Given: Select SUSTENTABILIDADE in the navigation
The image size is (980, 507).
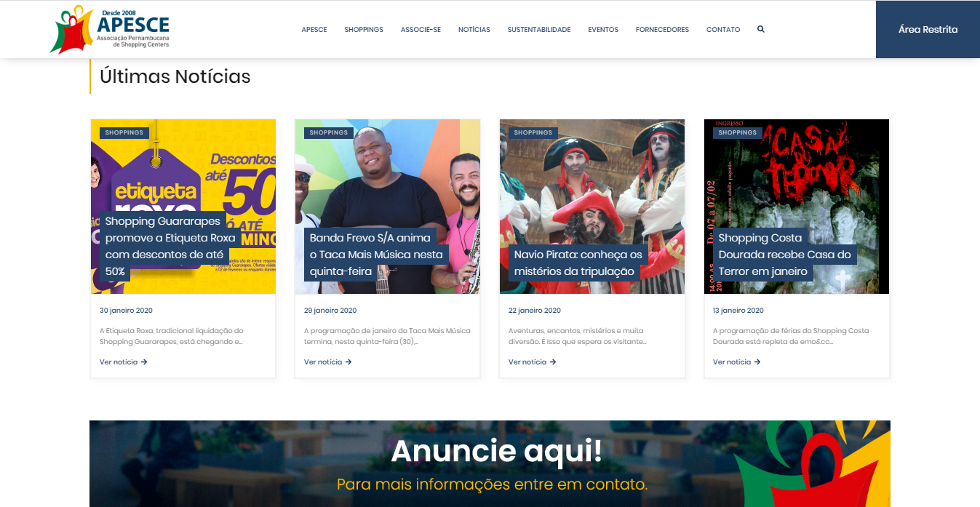Looking at the screenshot, I should tap(539, 30).
